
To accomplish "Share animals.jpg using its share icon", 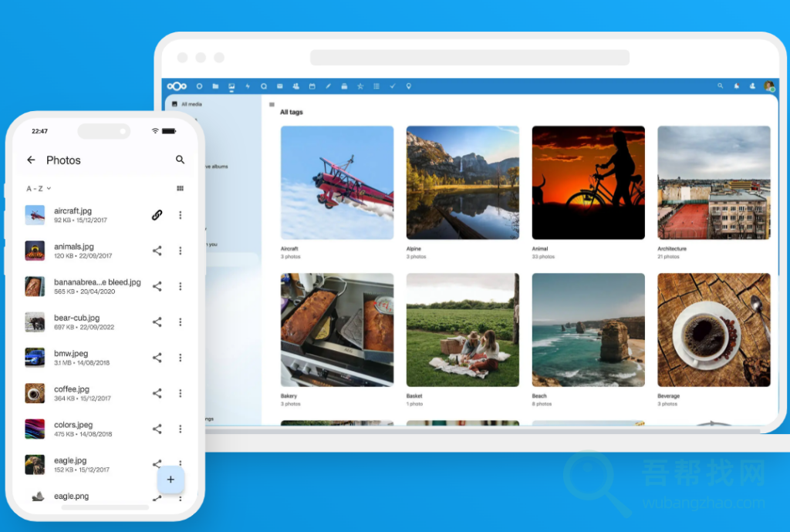I will [157, 251].
